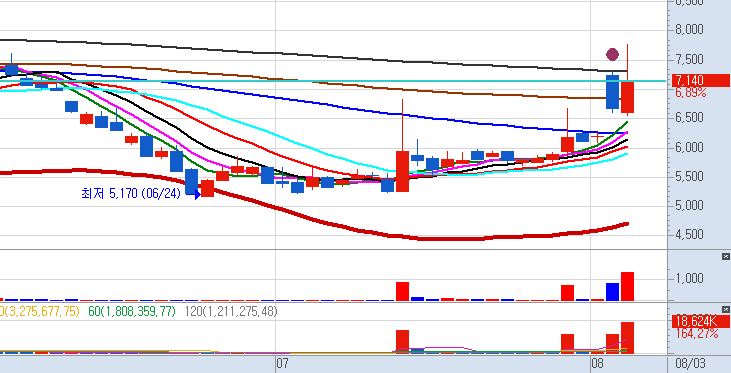This screenshot has width=731, height=373.
Task: Click the blue volume bar in August
Action: 612,292
